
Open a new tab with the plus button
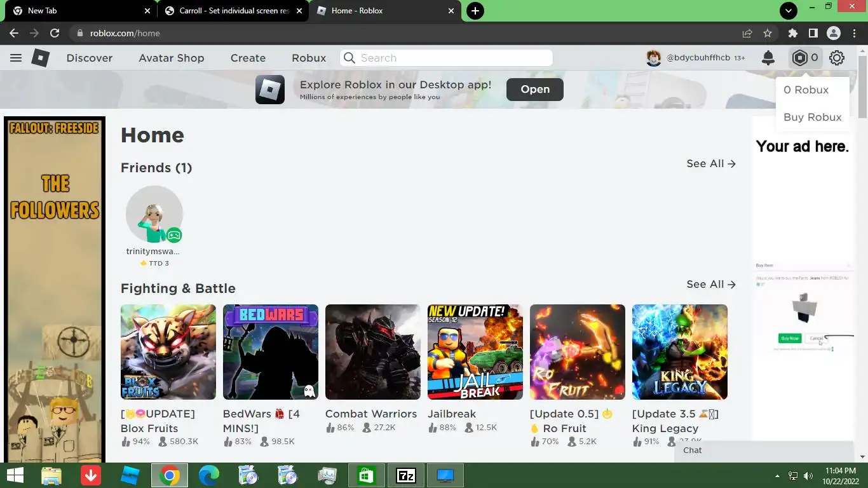475,11
